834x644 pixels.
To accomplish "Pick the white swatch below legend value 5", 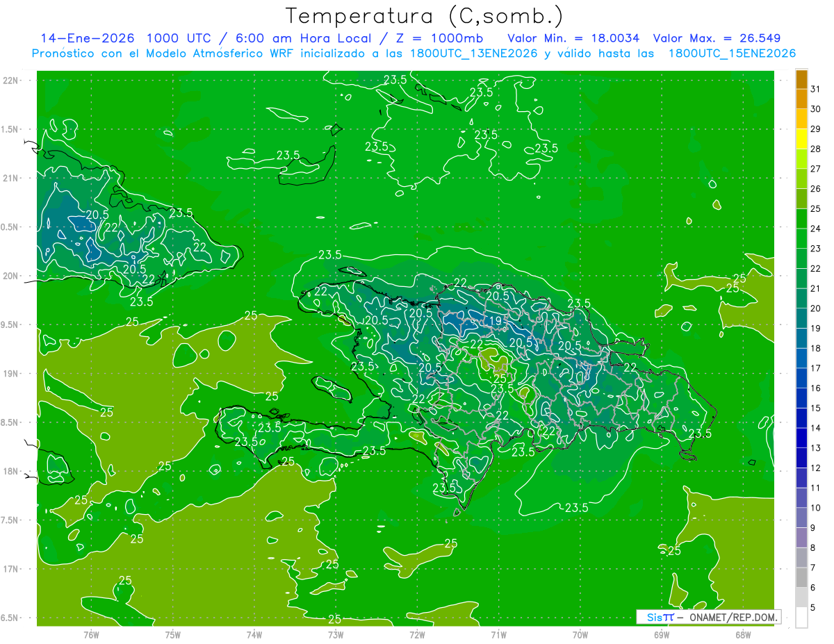I will point(801,618).
